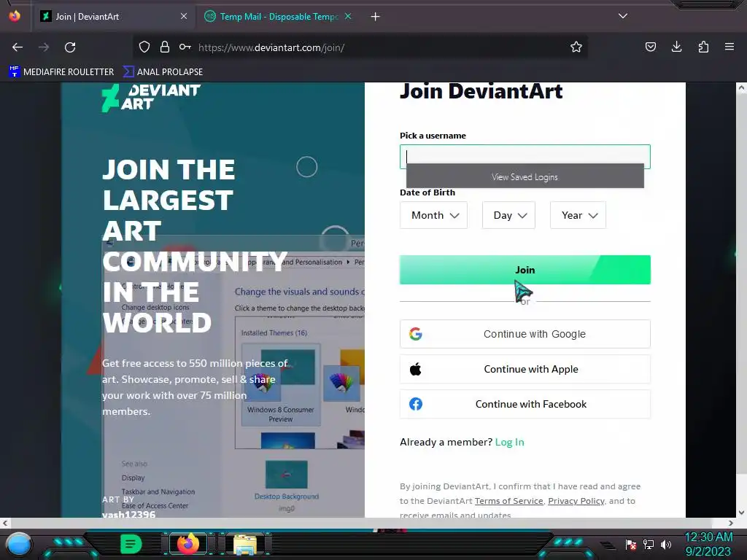Click the vertical scrollbar up arrow

[x=741, y=87]
